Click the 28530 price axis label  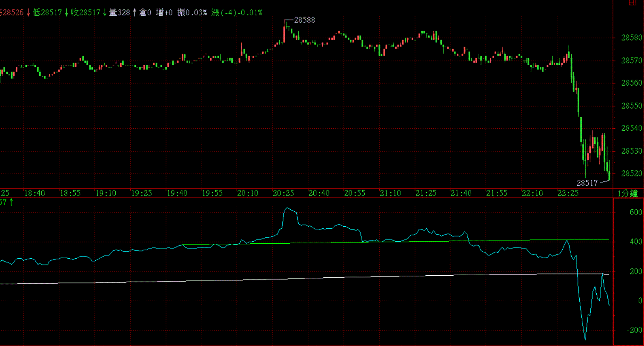point(632,151)
